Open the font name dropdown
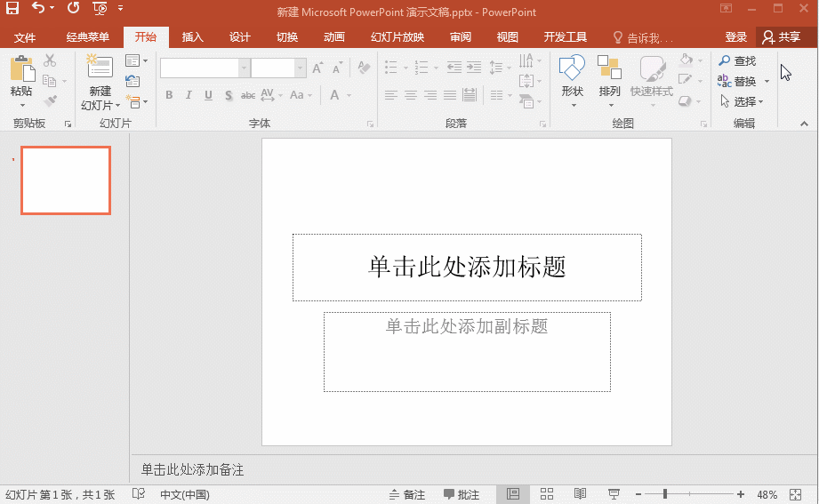 click(x=244, y=68)
